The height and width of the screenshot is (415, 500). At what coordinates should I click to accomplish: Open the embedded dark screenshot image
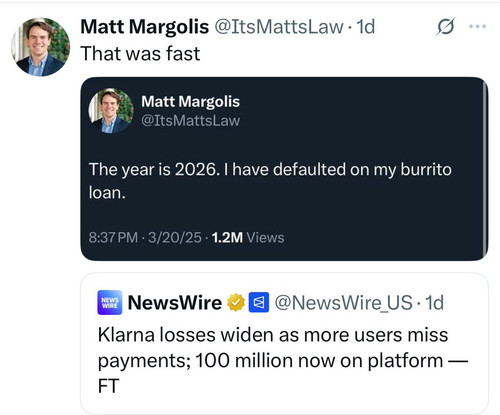pyautogui.click(x=284, y=169)
